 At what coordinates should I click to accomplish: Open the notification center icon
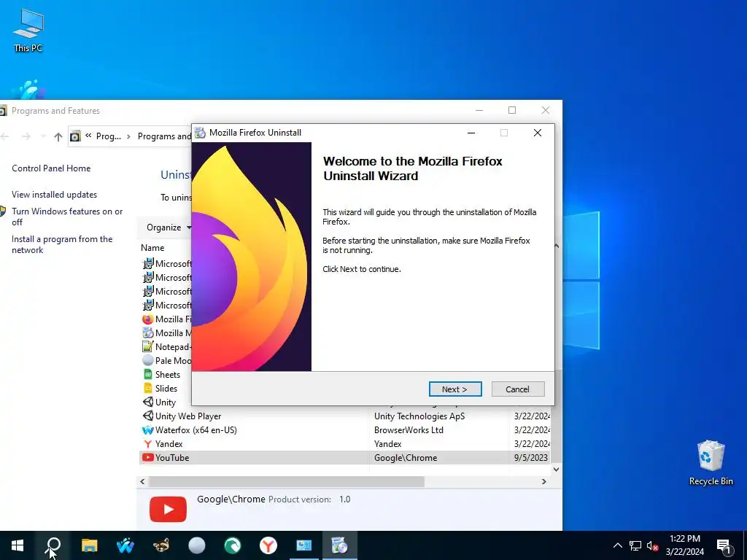(724, 546)
